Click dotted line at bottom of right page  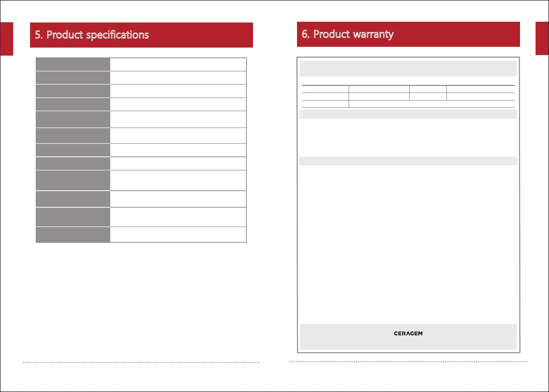coord(408,362)
